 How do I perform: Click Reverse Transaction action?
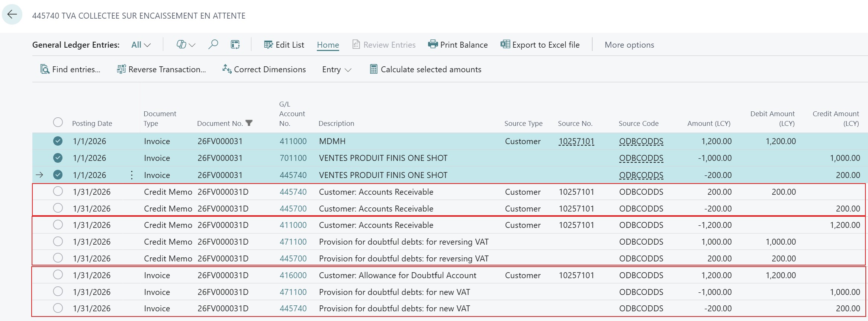pyautogui.click(x=161, y=69)
